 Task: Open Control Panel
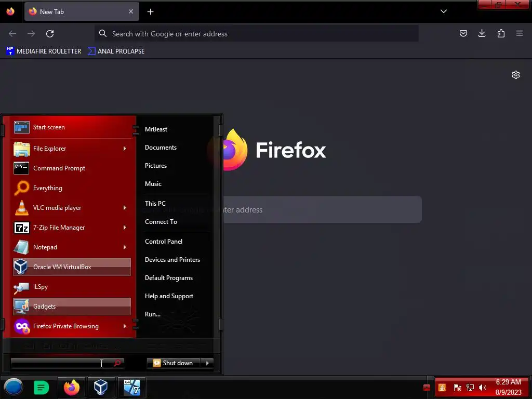pyautogui.click(x=164, y=242)
